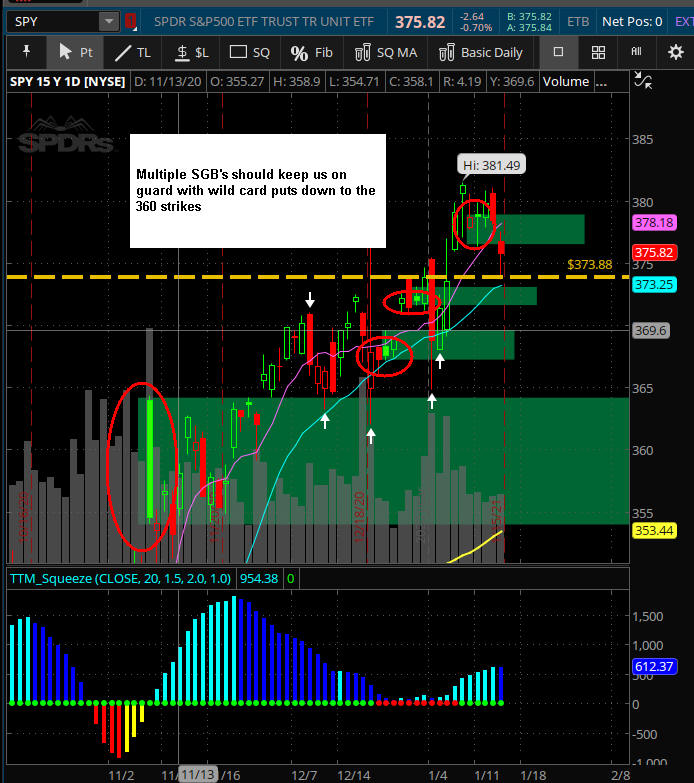Viewport: 694px width, 783px height.
Task: Switch to single chart layout square
Action: [558, 52]
